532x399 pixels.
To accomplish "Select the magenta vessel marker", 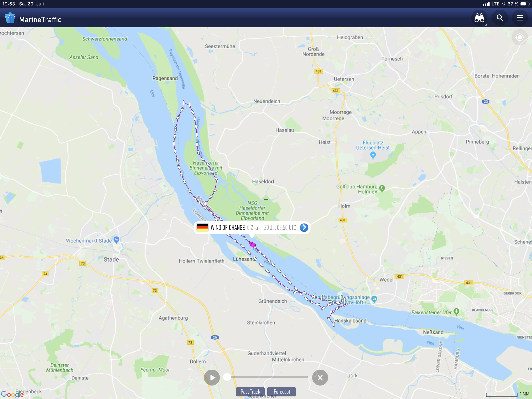I will (252, 244).
